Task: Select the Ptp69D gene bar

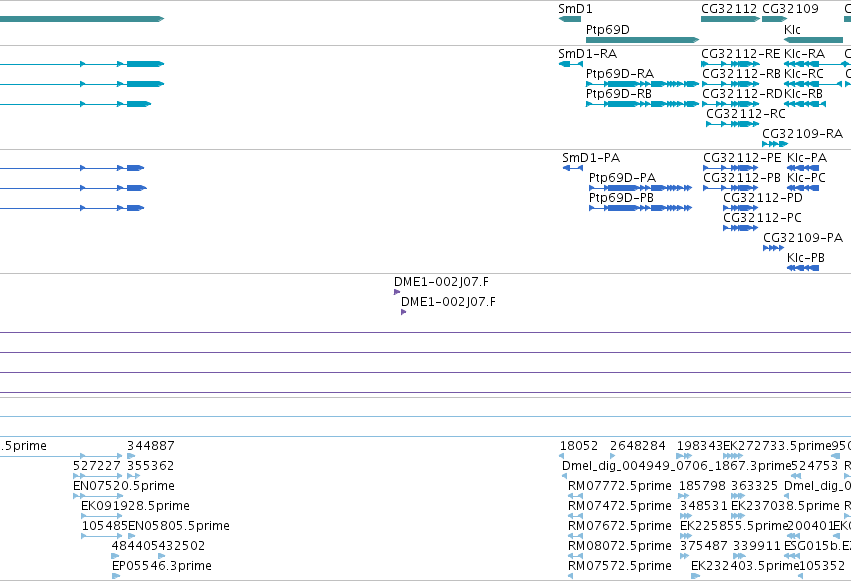Action: point(643,40)
